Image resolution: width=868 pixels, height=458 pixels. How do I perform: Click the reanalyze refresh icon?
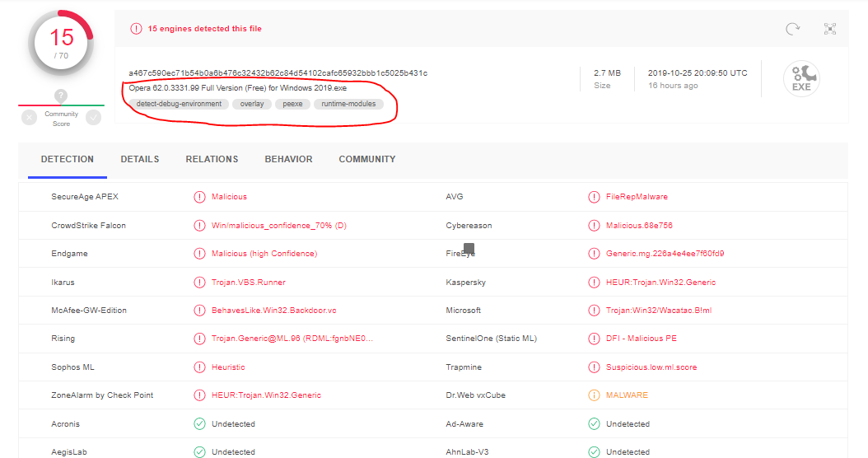click(x=793, y=29)
